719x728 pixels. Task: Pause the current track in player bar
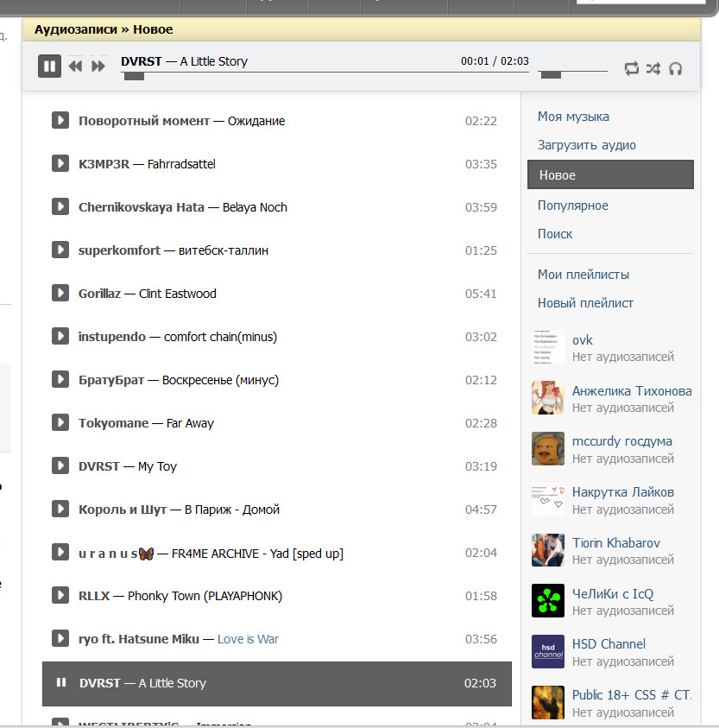[49, 66]
